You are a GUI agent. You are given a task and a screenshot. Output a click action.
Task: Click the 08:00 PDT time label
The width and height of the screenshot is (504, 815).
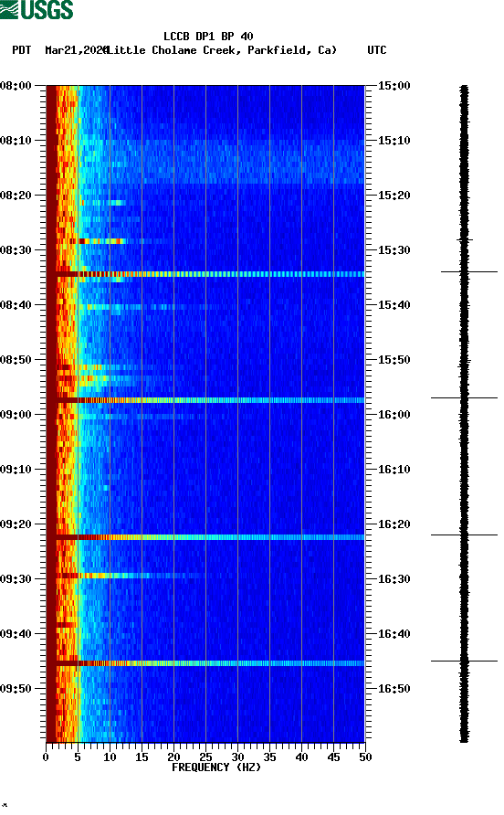[16, 86]
